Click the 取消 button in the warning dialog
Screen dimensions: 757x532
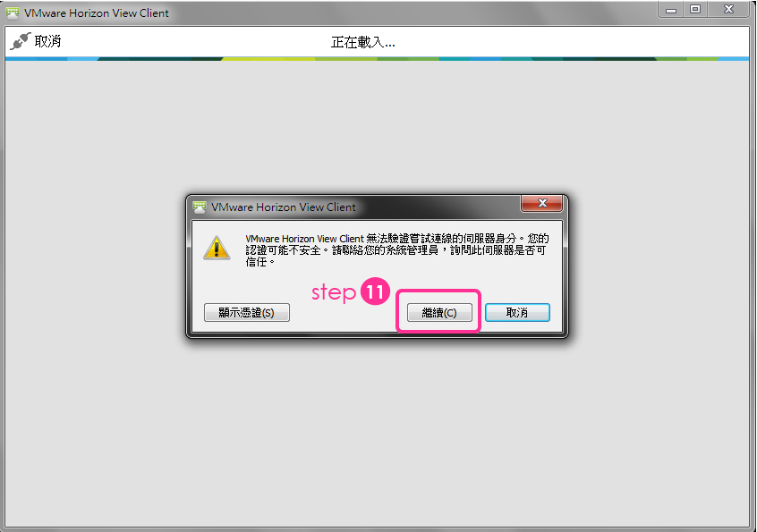pos(517,313)
